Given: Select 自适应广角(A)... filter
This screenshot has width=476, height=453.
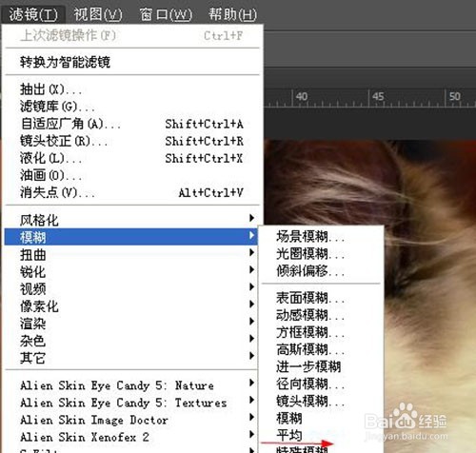Looking at the screenshot, I should [x=132, y=124].
